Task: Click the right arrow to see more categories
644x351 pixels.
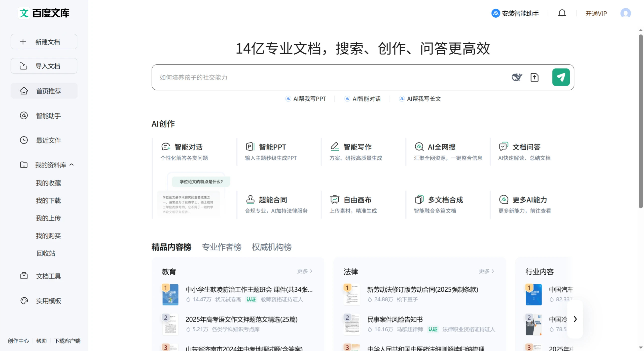Action: tap(575, 319)
